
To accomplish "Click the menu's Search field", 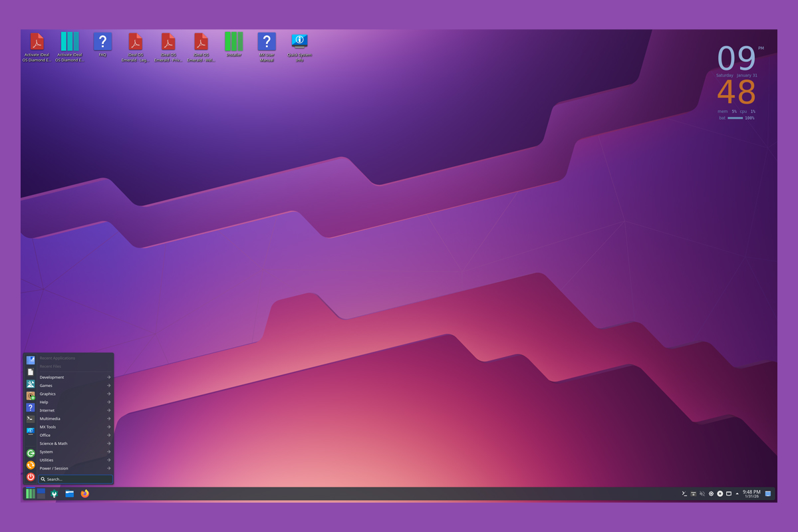I will (75, 479).
